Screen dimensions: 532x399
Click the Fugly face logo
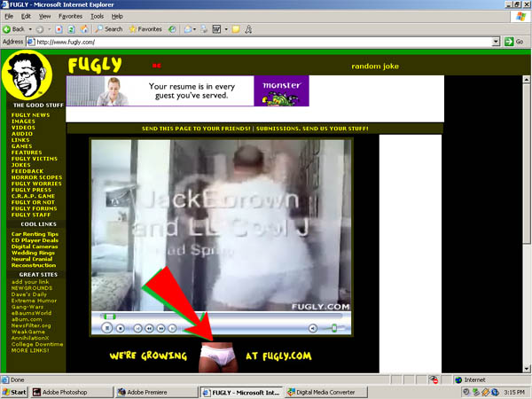(27, 75)
